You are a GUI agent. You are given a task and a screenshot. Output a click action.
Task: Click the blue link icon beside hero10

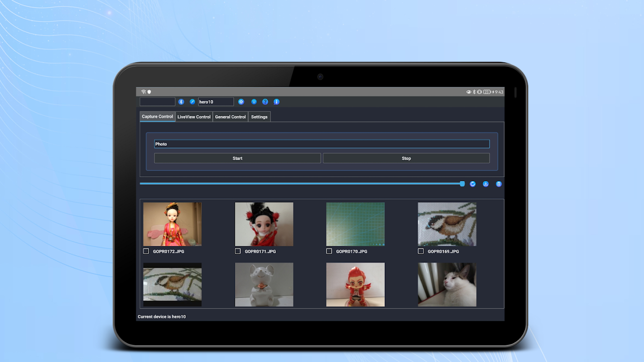pos(192,102)
